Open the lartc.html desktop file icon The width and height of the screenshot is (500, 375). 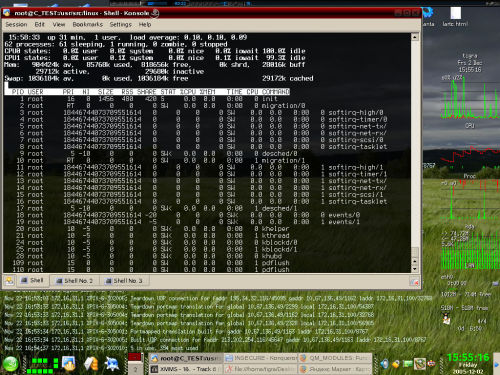[455, 17]
